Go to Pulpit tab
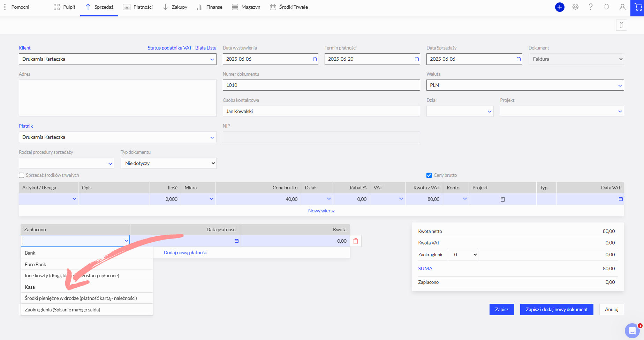 [x=64, y=7]
